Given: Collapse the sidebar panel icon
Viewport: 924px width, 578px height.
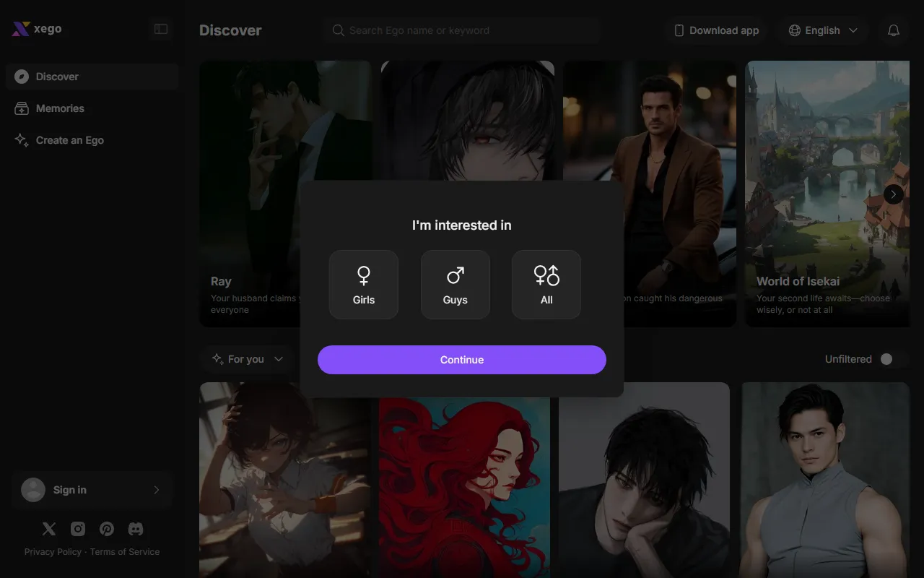Looking at the screenshot, I should click(x=161, y=29).
